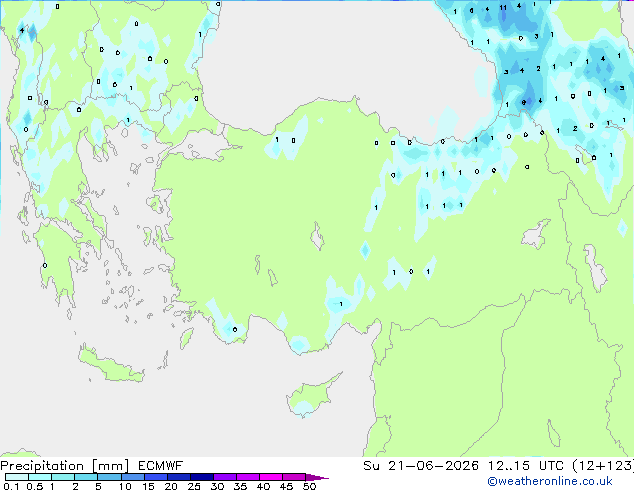Click the 'Su 21-06-2026' date text
The image size is (634, 490).
[x=421, y=466]
